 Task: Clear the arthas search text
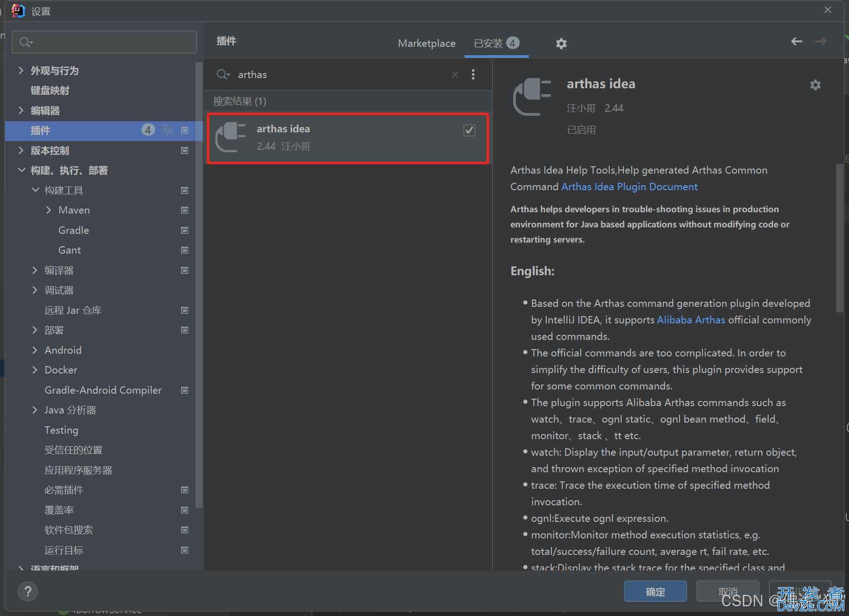(x=455, y=74)
